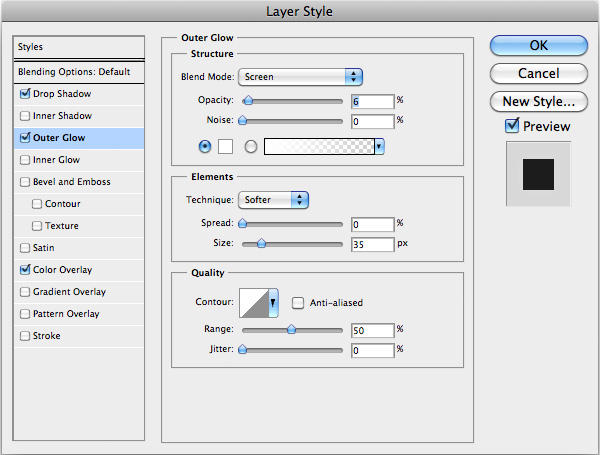This screenshot has width=600, height=455.
Task: Uncheck the Outer Glow checkbox
Action: coord(25,138)
